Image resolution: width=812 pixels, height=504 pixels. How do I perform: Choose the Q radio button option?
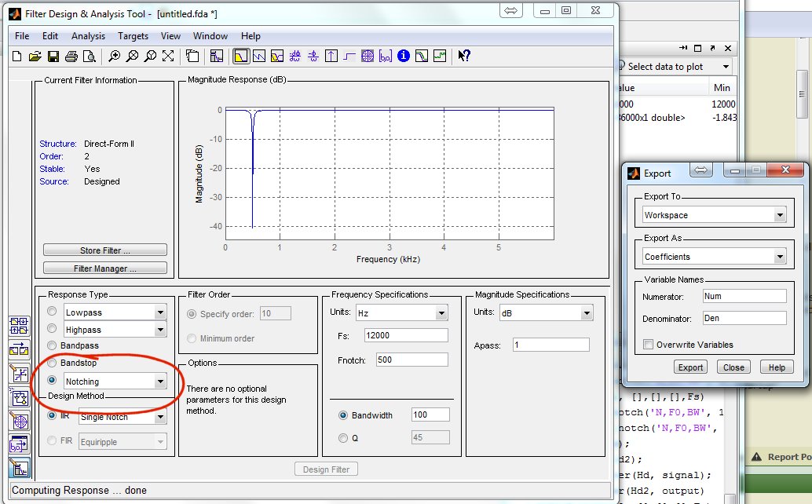point(343,438)
